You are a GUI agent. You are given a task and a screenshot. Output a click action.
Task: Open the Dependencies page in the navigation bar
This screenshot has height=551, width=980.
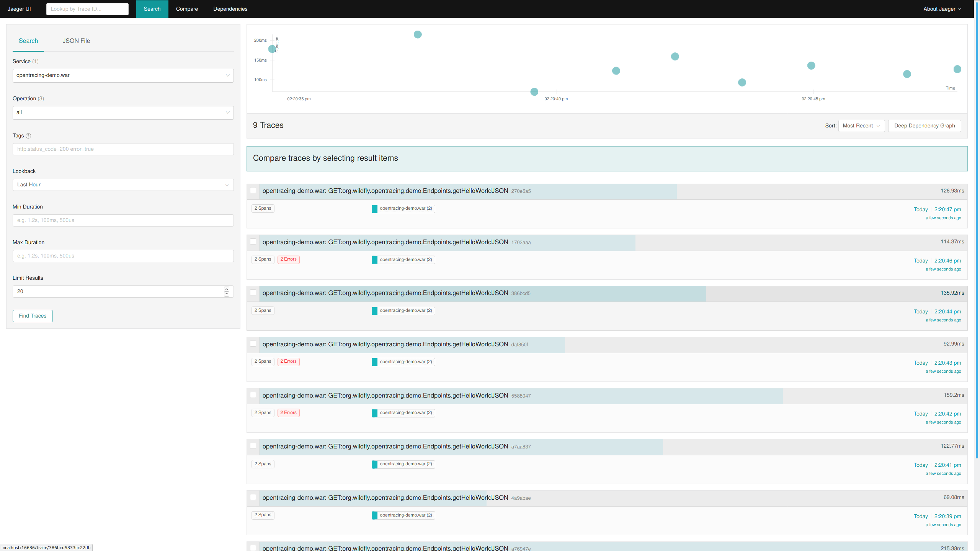230,9
